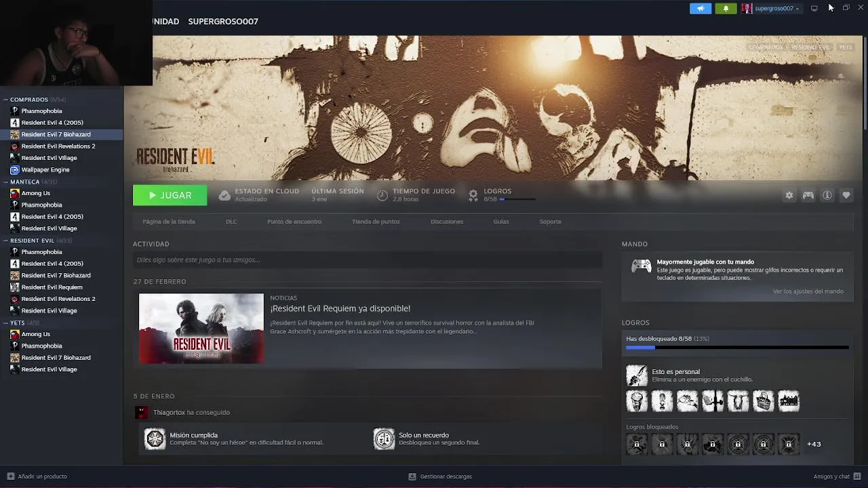Open the chat icon beside Amigos y chat
The image size is (868, 488).
point(857,476)
